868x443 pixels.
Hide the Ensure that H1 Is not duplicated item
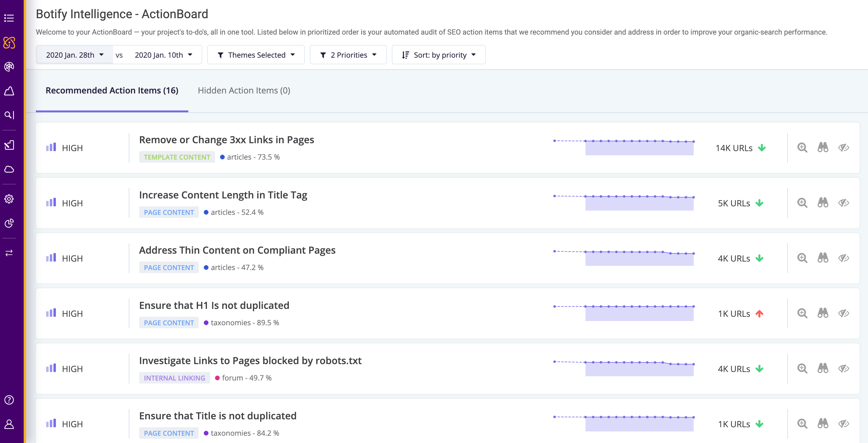[x=843, y=313]
